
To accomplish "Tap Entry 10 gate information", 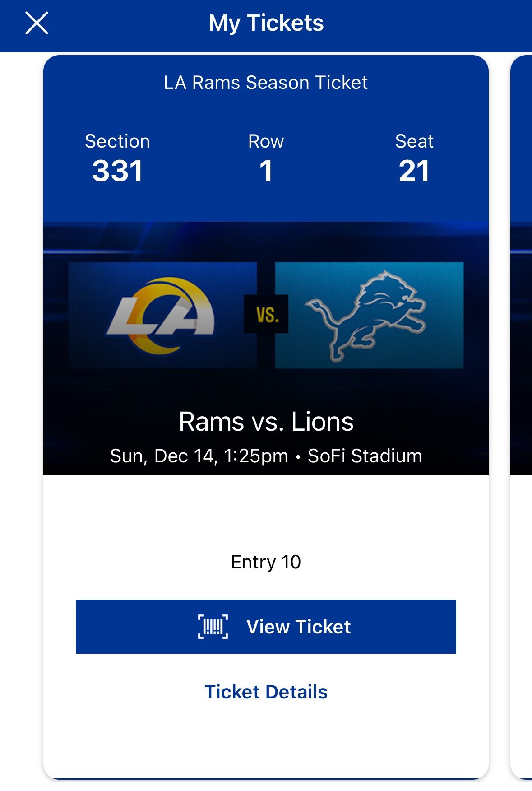I will pos(266,562).
